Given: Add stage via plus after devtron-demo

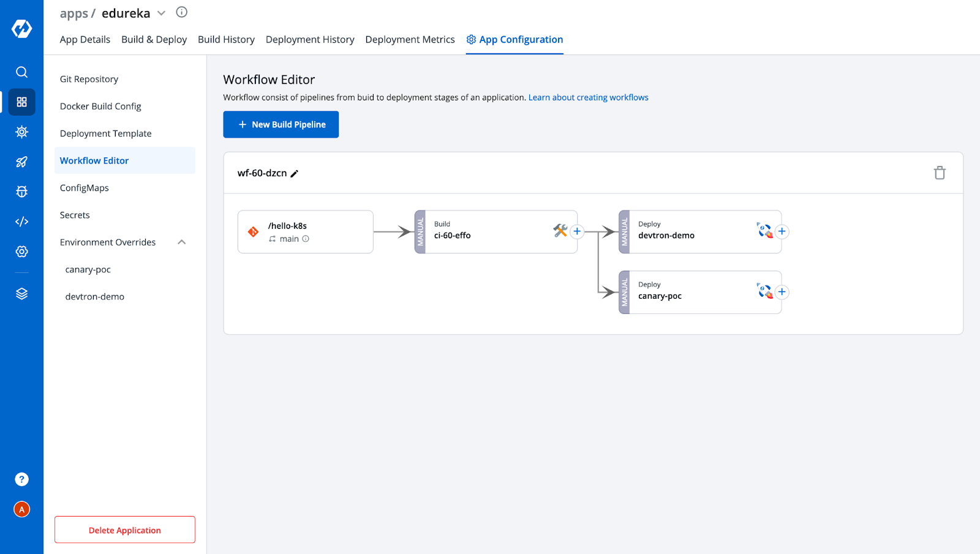Looking at the screenshot, I should (782, 231).
